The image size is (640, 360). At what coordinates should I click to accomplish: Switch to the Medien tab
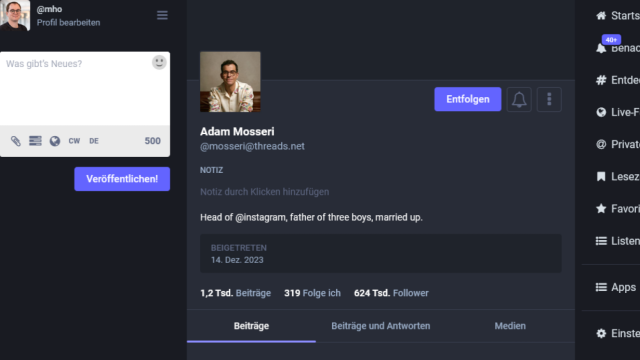510,326
